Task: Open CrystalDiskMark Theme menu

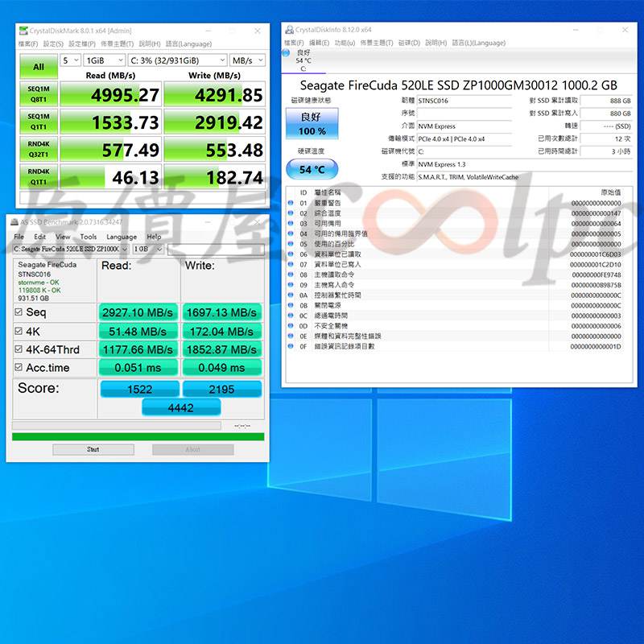Action: (117, 43)
